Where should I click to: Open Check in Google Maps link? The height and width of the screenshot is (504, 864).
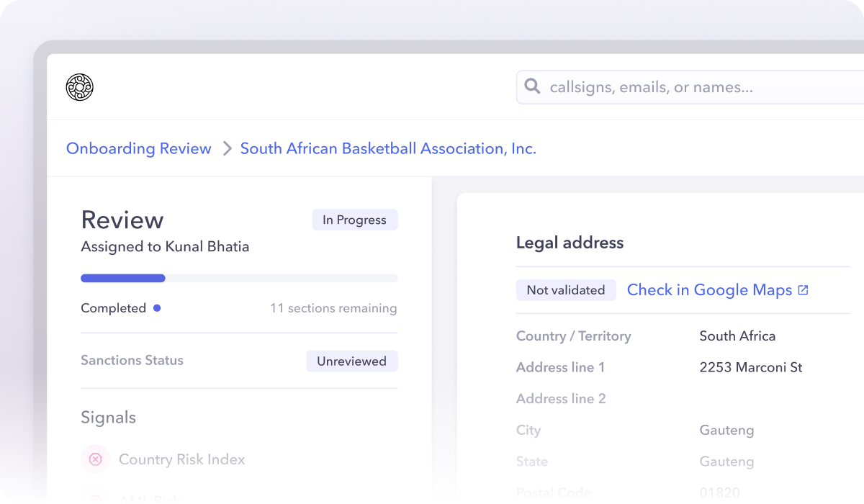(718, 290)
